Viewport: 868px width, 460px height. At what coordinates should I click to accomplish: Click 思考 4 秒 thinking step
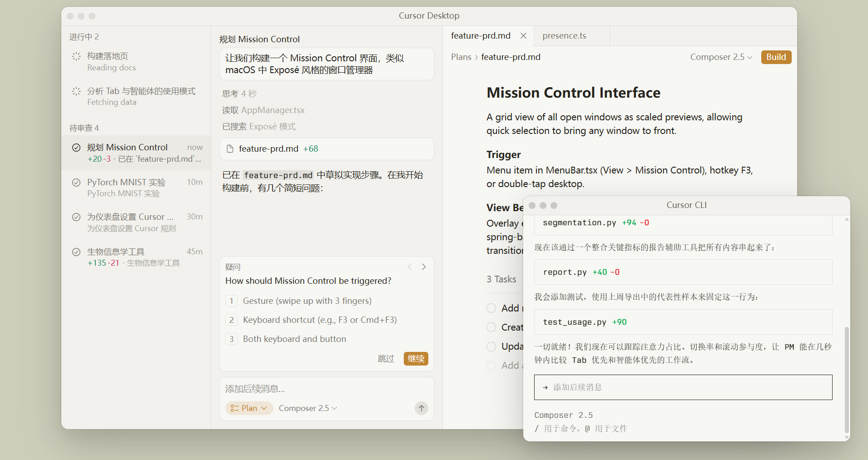point(239,94)
